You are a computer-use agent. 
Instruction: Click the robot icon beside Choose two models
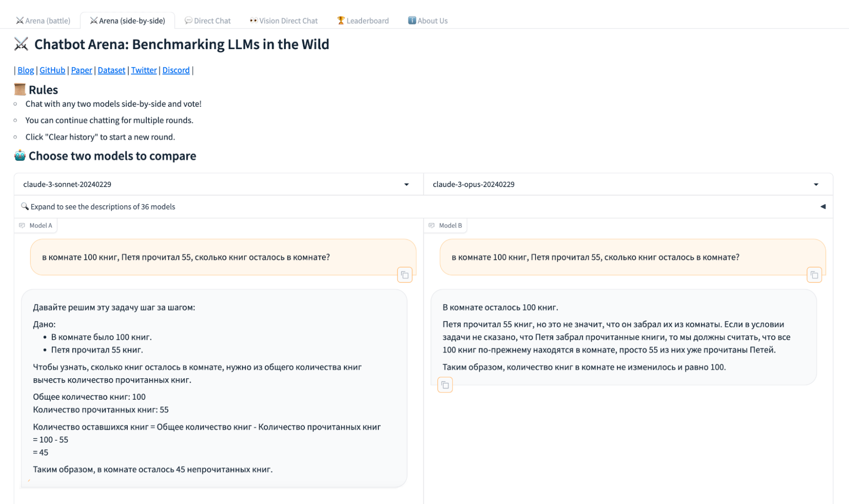pos(20,156)
